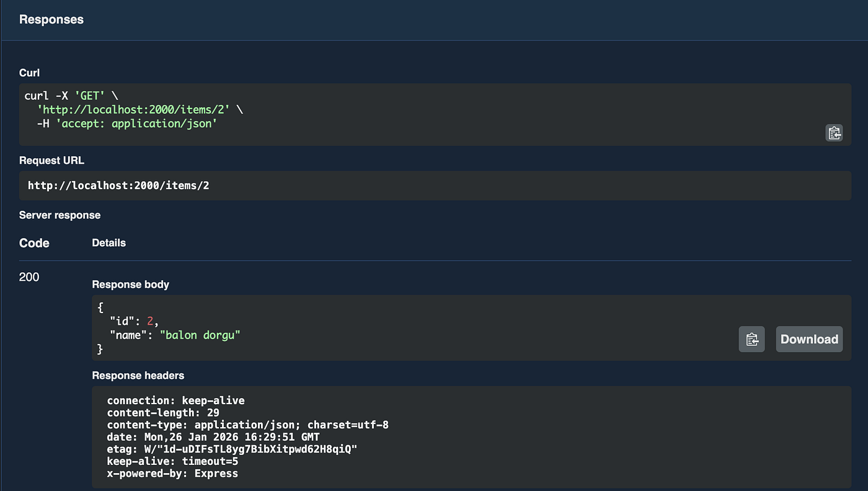
Task: Click the "id": 2 line in response
Action: click(135, 321)
